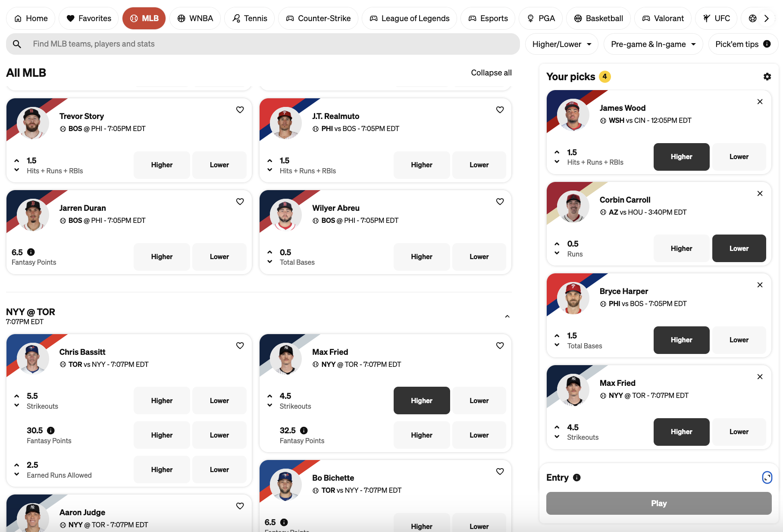
Task: Switch to Tennis tab
Action: [x=249, y=19]
